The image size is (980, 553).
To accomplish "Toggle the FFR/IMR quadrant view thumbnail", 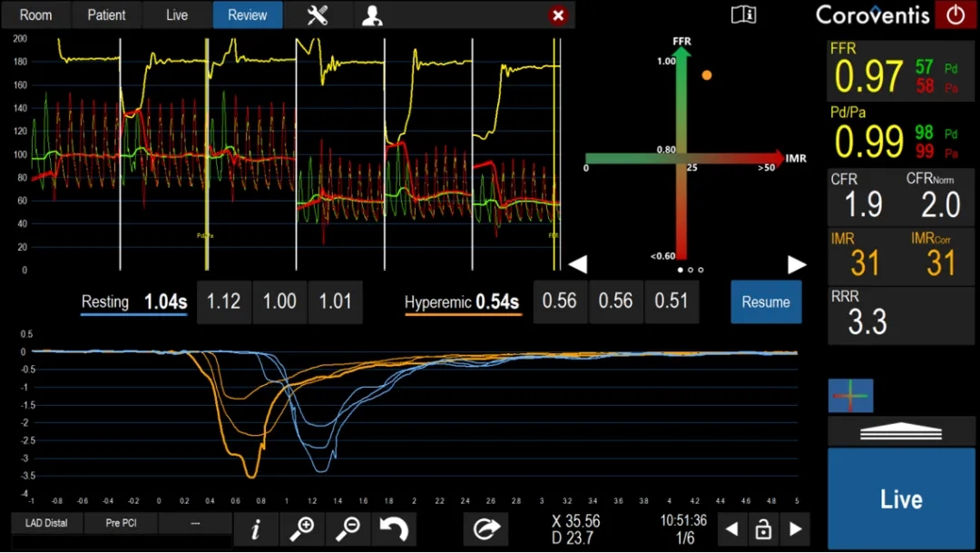I will pyautogui.click(x=850, y=396).
